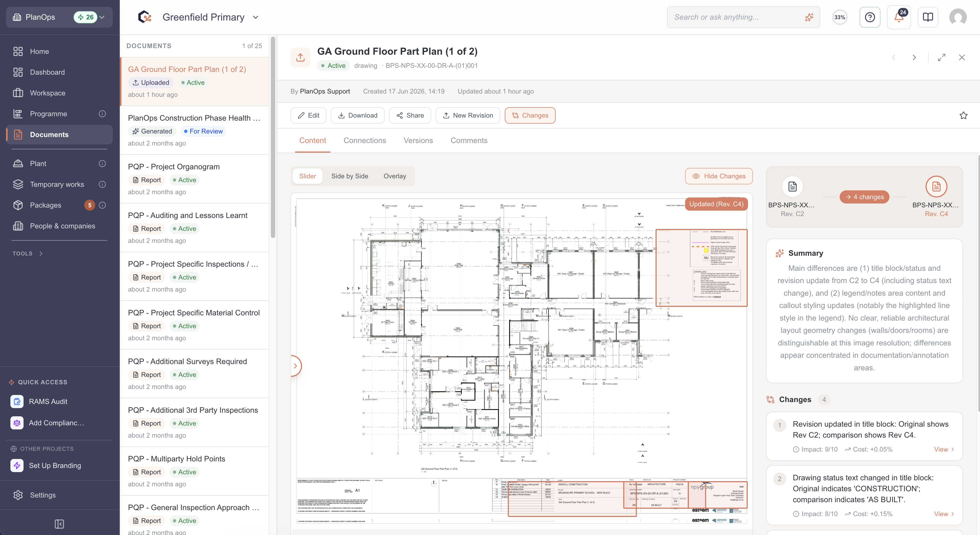Click the 4 changes pill

[864, 197]
